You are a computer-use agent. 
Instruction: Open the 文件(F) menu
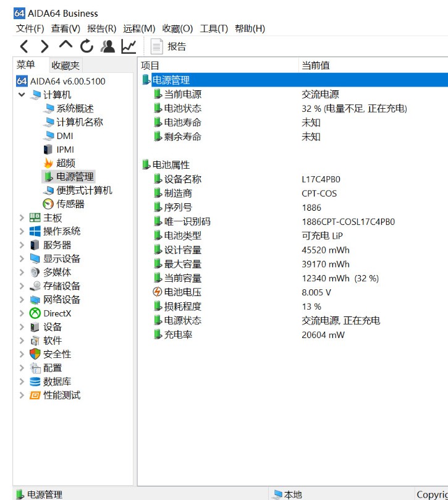click(x=30, y=28)
